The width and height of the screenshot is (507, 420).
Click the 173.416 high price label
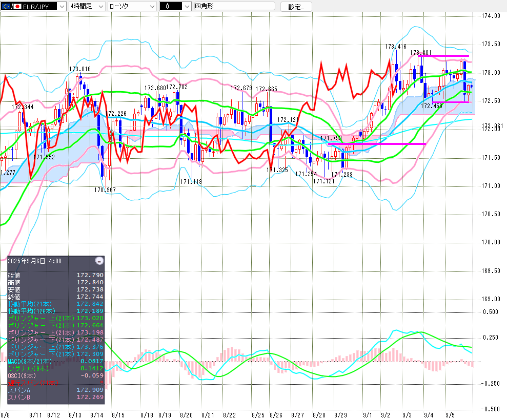tap(395, 47)
